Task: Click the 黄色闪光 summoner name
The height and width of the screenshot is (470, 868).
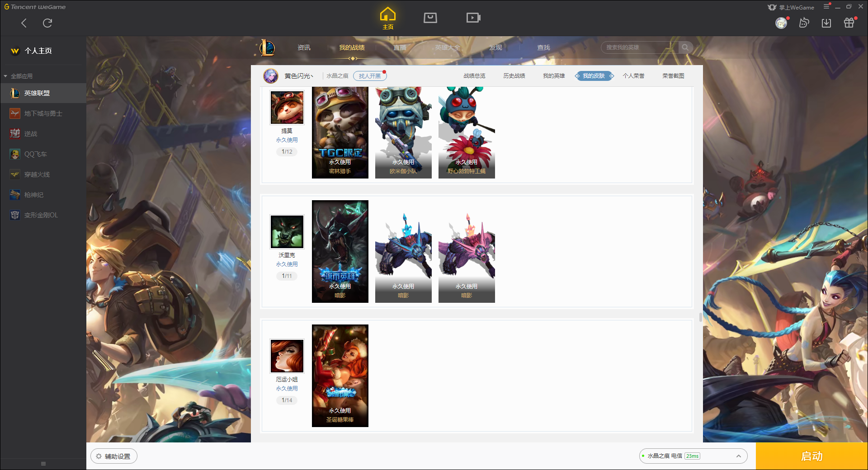Action: click(x=299, y=76)
